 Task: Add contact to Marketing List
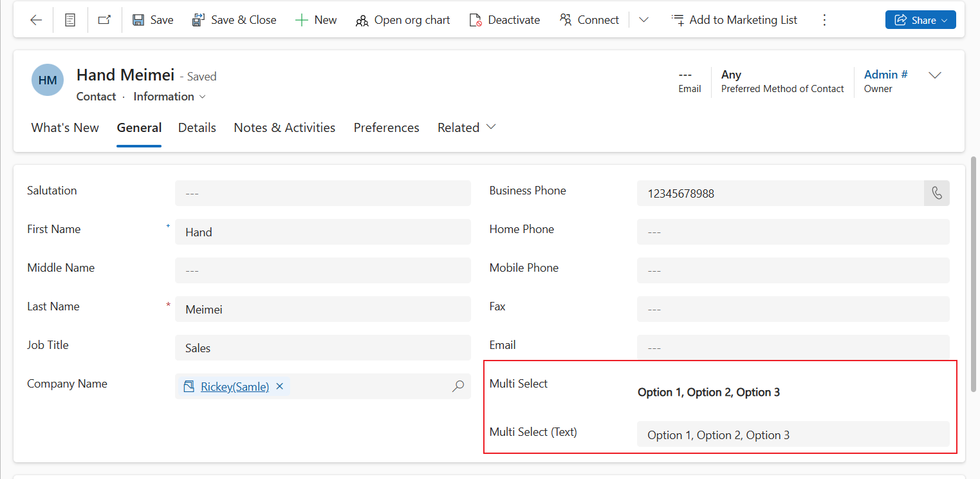click(734, 20)
